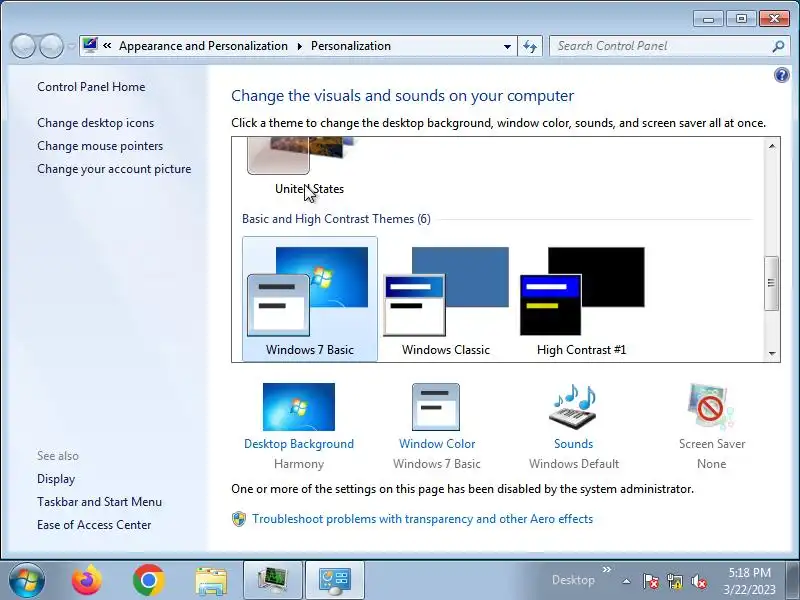Click the Window Color text link

click(x=437, y=444)
